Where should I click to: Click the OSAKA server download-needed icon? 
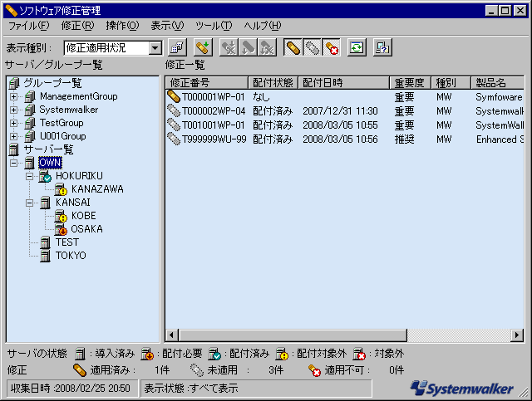point(61,229)
